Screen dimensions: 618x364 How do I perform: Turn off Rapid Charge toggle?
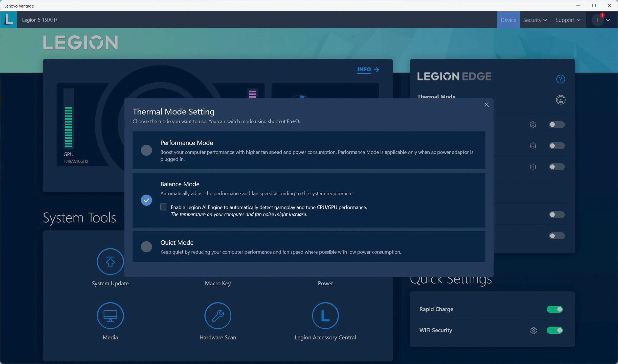coord(555,309)
